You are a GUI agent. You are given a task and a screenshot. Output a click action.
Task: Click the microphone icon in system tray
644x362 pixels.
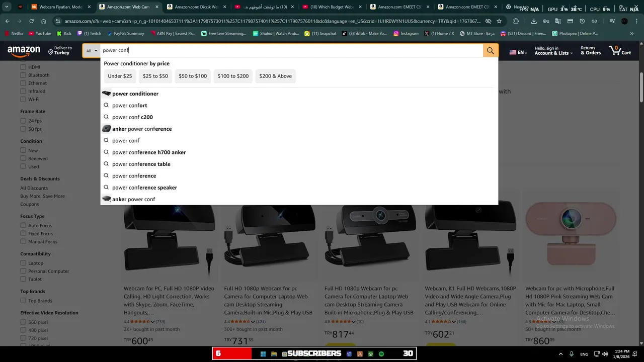[571, 354]
